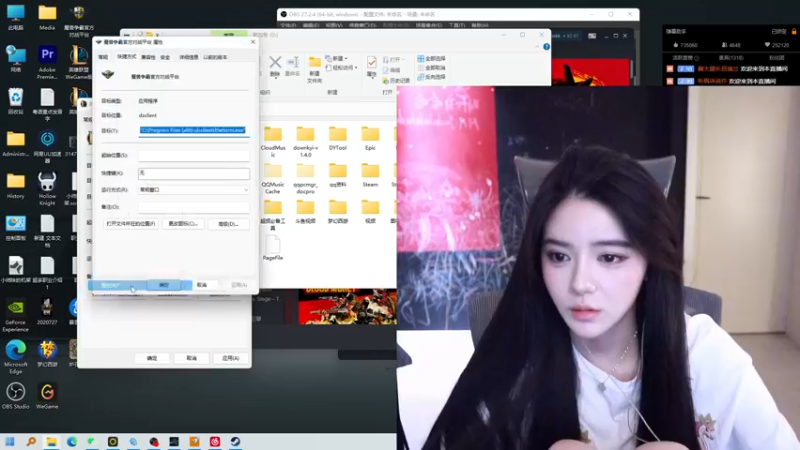Viewport: 800px width, 450px height.
Task: Click Delete icon in Explorer ribbon
Action: coord(275,66)
